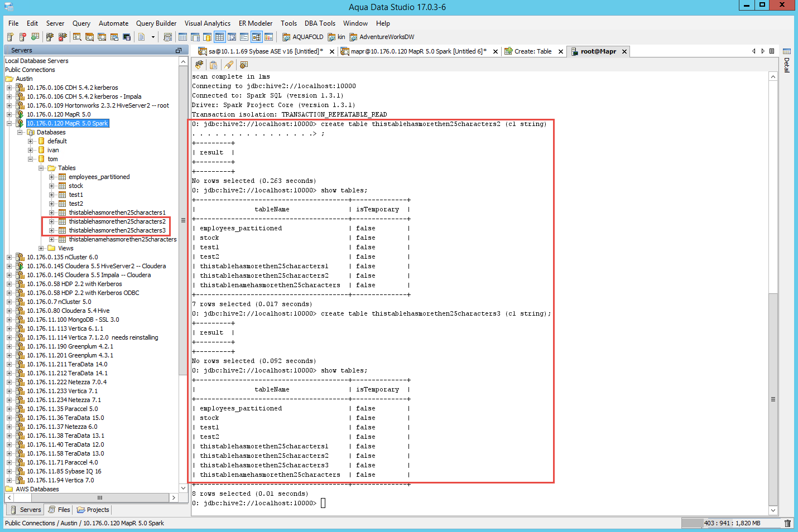Viewport: 798px width, 532px height.
Task: Select 10.176.11.100 MongoDB - SSL 3.0 server
Action: [73, 320]
